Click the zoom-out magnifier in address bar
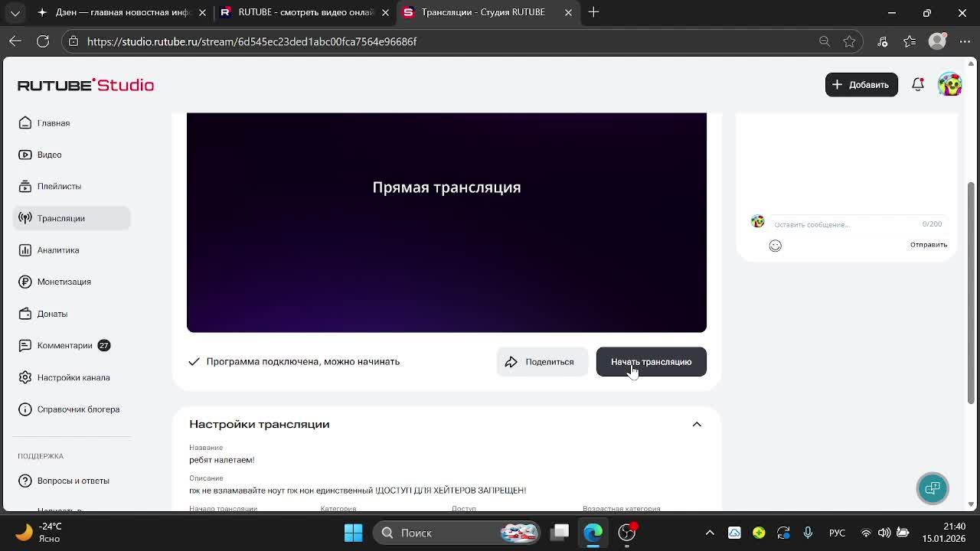This screenshot has width=980, height=551. pos(825,41)
